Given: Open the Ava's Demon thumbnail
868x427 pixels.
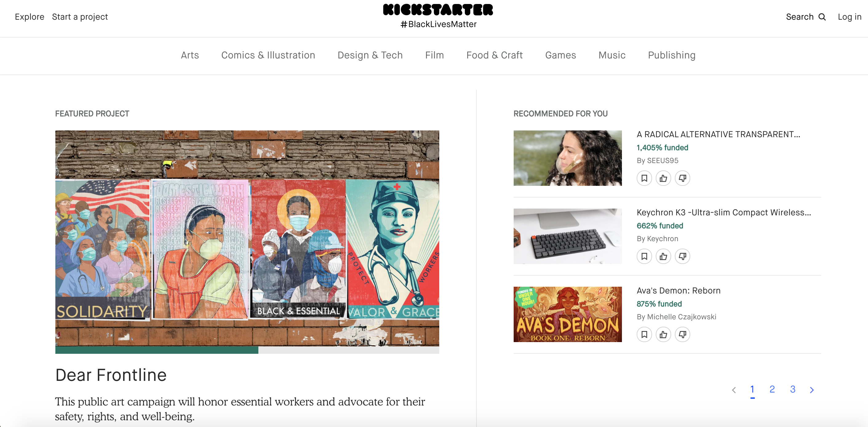Looking at the screenshot, I should point(567,314).
